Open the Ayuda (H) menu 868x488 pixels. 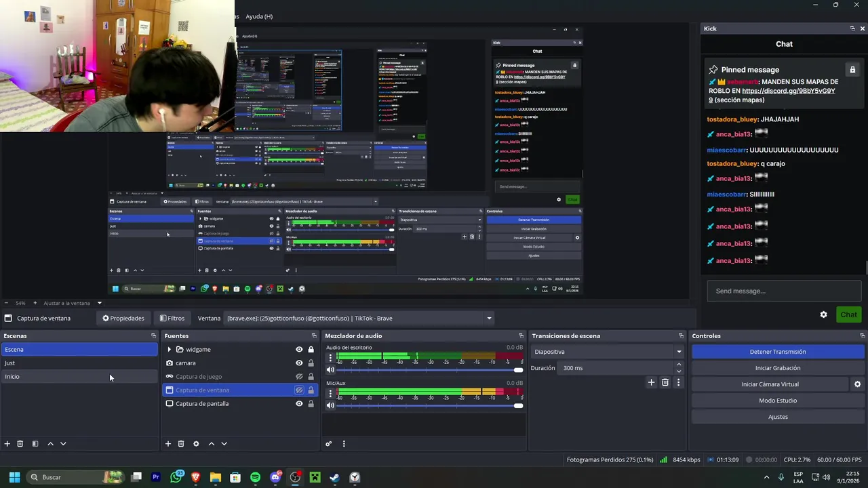click(x=259, y=16)
